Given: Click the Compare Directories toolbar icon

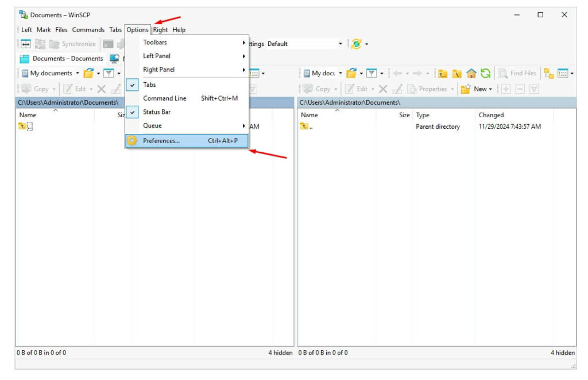Looking at the screenshot, I should [x=25, y=44].
